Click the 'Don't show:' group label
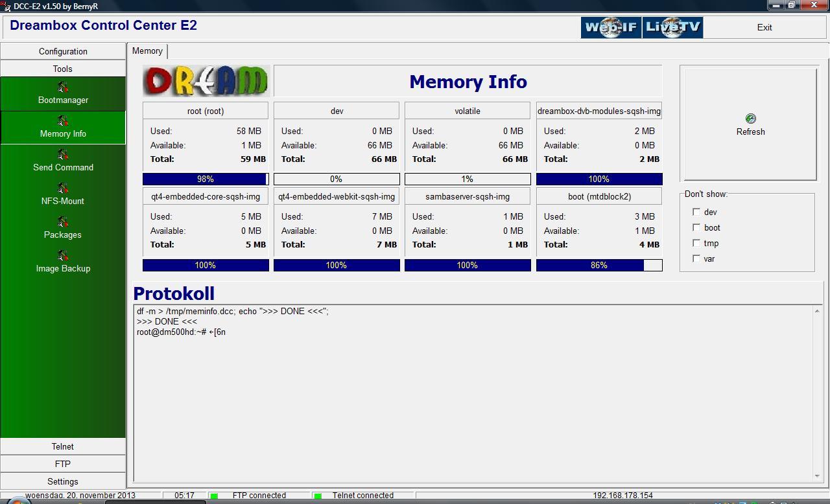This screenshot has height=504, width=830. tap(706, 194)
